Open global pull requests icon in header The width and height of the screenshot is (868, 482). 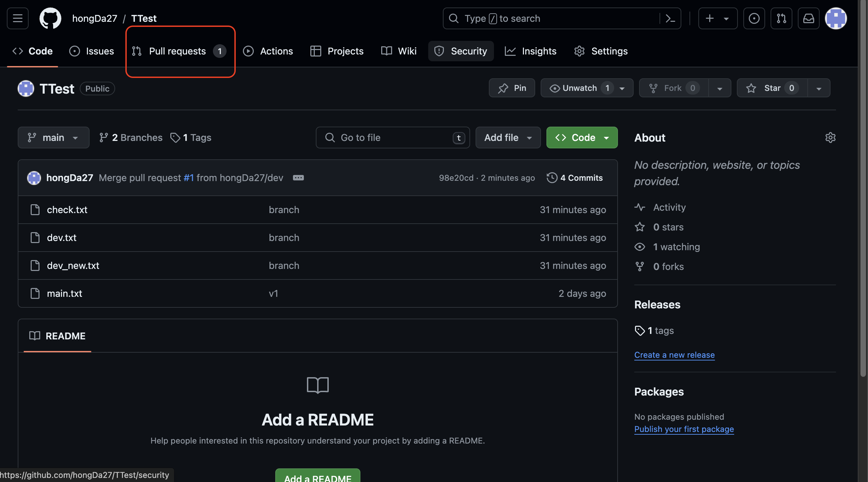[x=781, y=18]
